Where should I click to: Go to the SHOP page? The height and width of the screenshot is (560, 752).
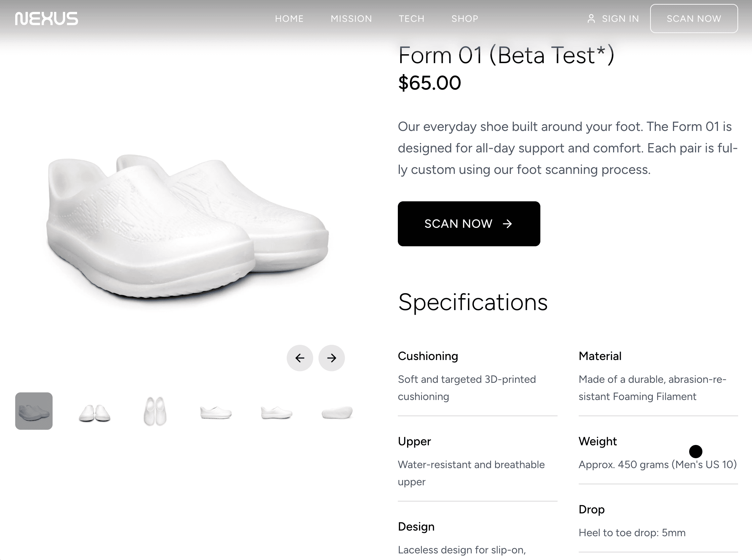pyautogui.click(x=465, y=19)
